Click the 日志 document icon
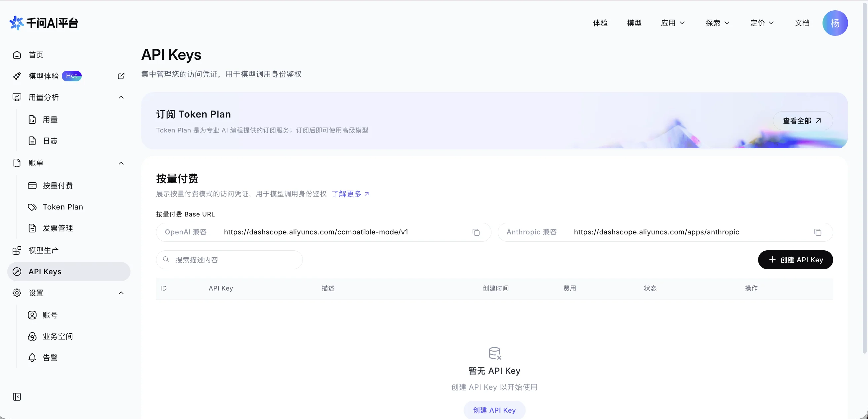 coord(32,141)
